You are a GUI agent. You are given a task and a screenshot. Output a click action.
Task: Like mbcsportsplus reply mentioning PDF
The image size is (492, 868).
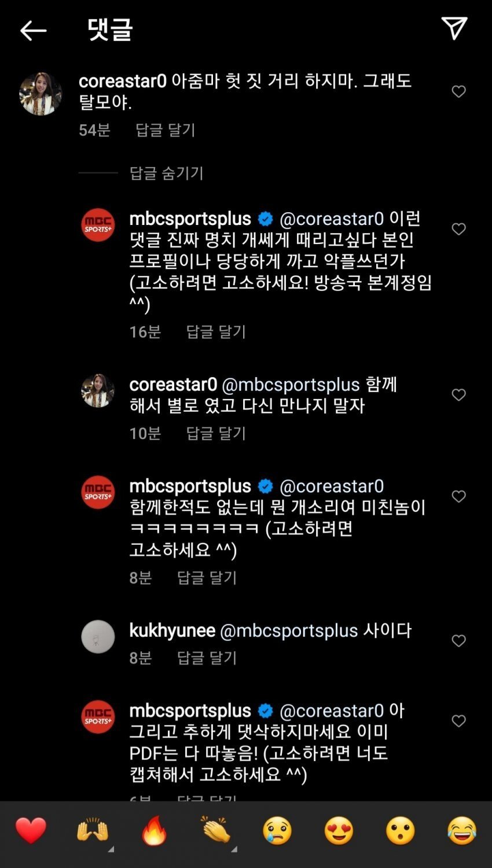(x=458, y=721)
